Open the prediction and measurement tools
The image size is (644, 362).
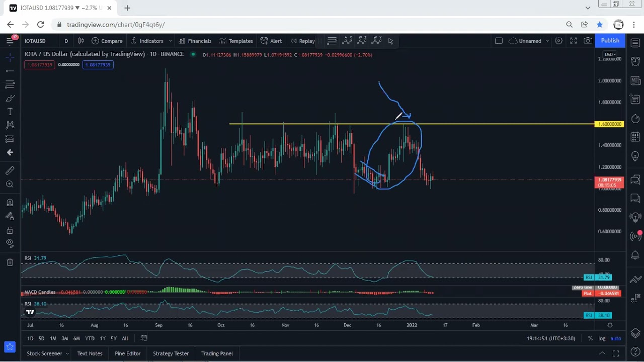10,139
